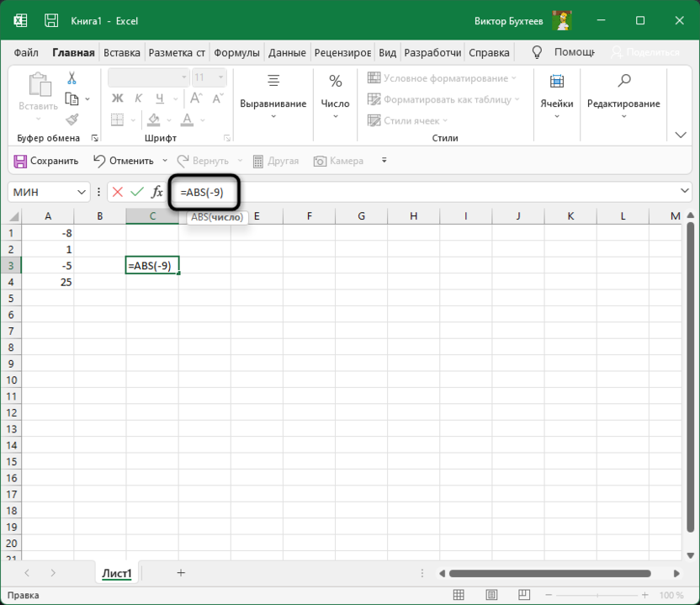
Task: Open the Вставка ribbon tab
Action: pos(121,52)
